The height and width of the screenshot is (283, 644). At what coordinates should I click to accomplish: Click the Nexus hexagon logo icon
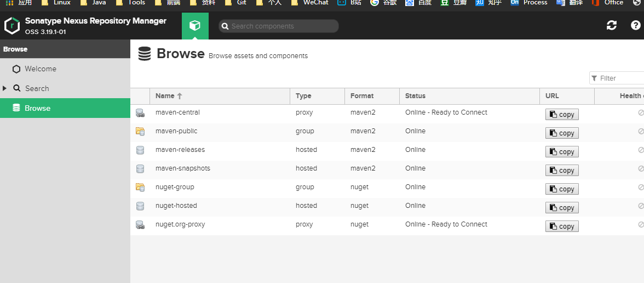click(12, 26)
